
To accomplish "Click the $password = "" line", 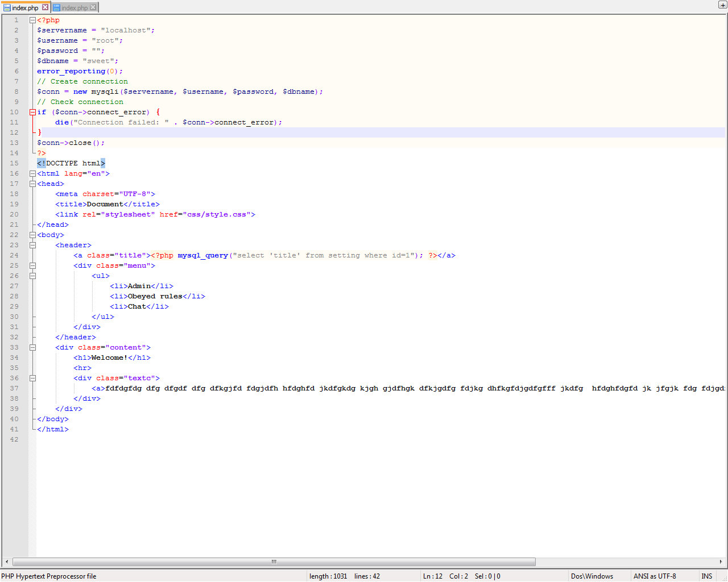I will point(71,51).
